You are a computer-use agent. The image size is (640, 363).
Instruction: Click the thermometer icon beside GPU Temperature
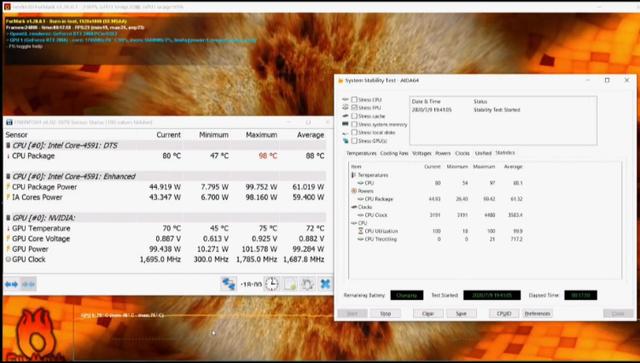(8, 228)
